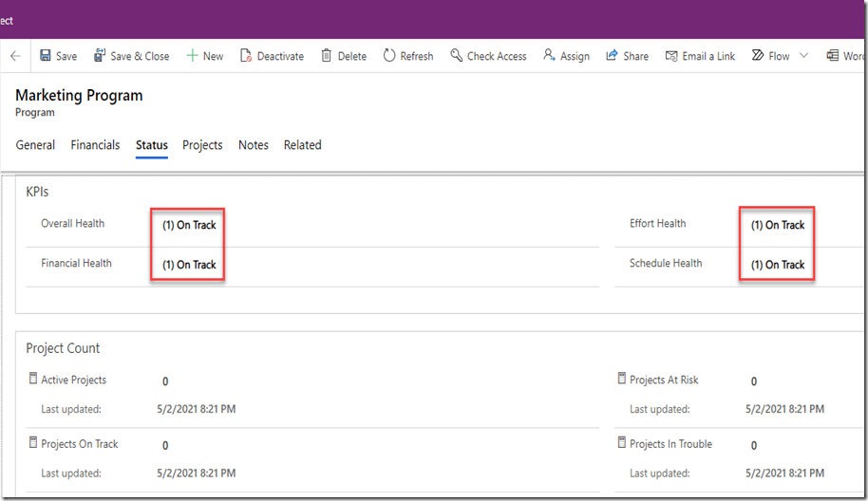Expand the Flow dropdown chevron
The width and height of the screenshot is (868, 501).
tap(803, 56)
